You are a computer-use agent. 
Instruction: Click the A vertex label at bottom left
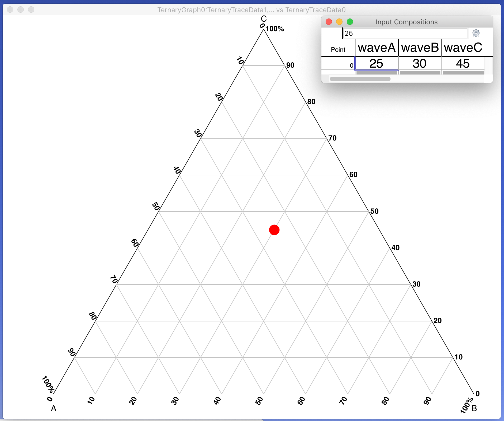pos(54,408)
